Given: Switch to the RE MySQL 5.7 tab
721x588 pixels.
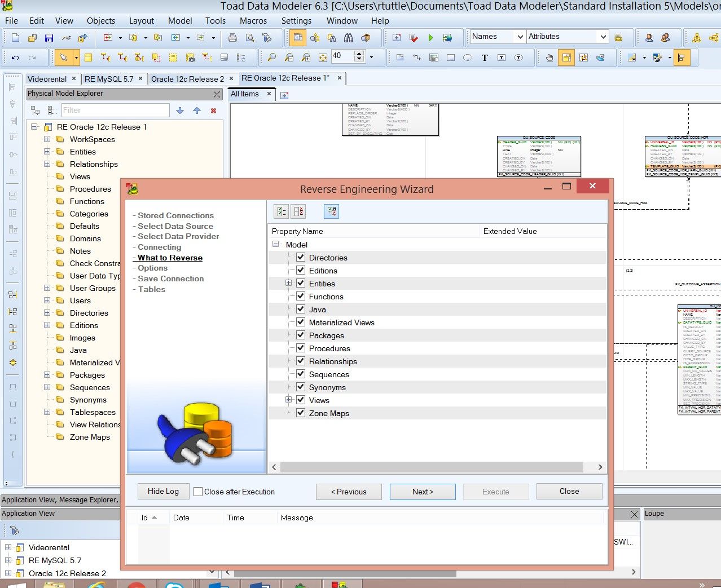Looking at the screenshot, I should (x=109, y=79).
